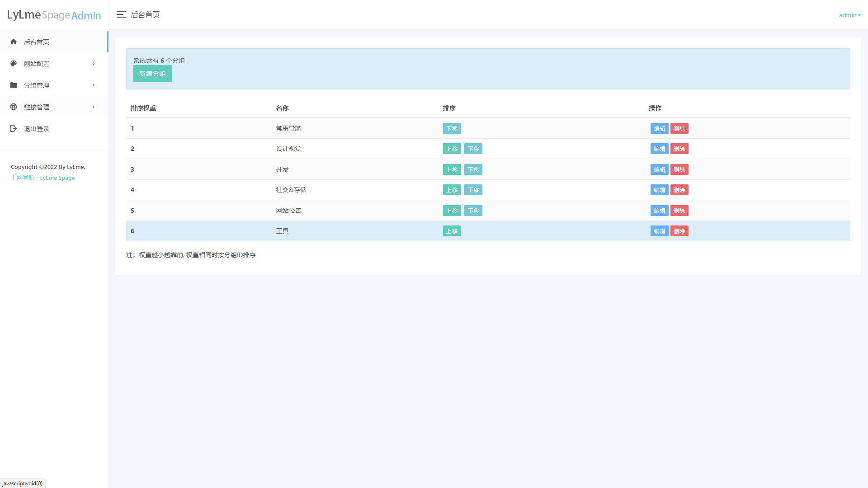Move 常用导航 group down with 下移
868x488 pixels.
(x=452, y=128)
